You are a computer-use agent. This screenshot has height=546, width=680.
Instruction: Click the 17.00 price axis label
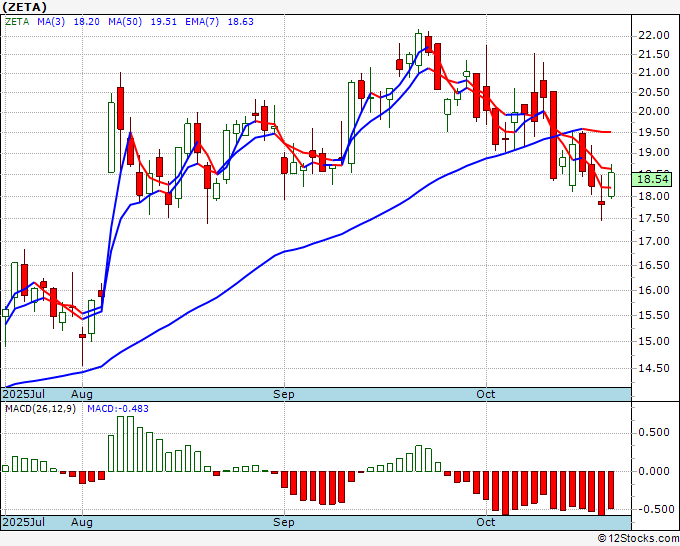[654, 242]
